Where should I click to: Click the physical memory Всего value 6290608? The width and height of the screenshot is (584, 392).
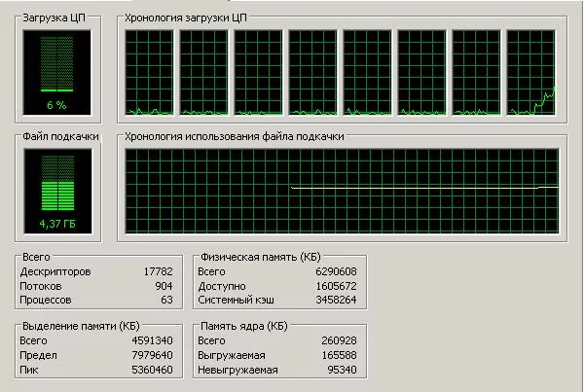coord(337,271)
